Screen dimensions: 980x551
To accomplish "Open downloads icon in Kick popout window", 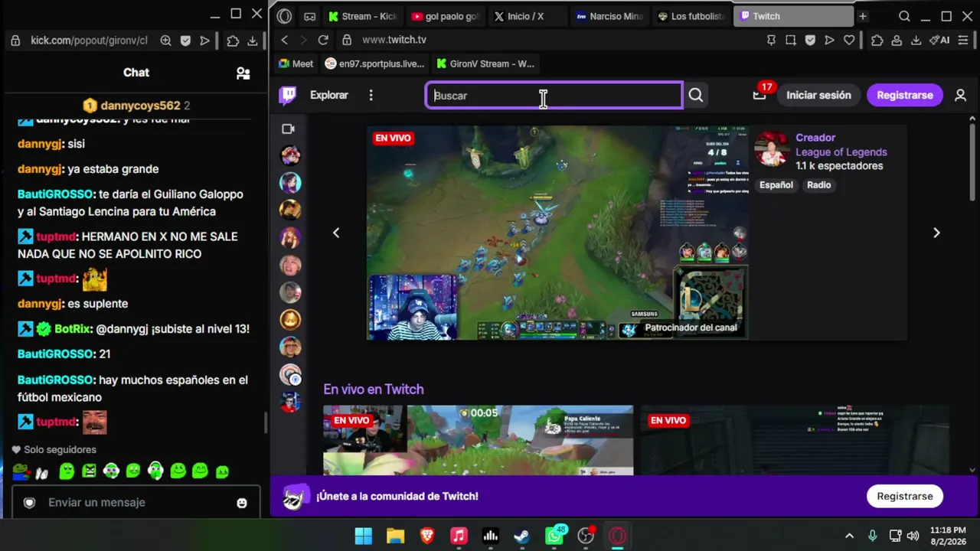I will pos(252,41).
